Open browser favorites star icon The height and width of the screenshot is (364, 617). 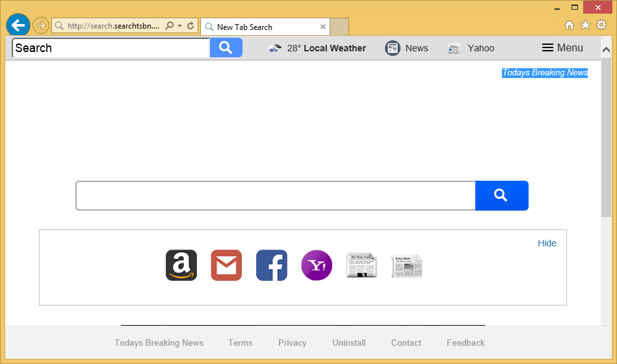pyautogui.click(x=585, y=25)
